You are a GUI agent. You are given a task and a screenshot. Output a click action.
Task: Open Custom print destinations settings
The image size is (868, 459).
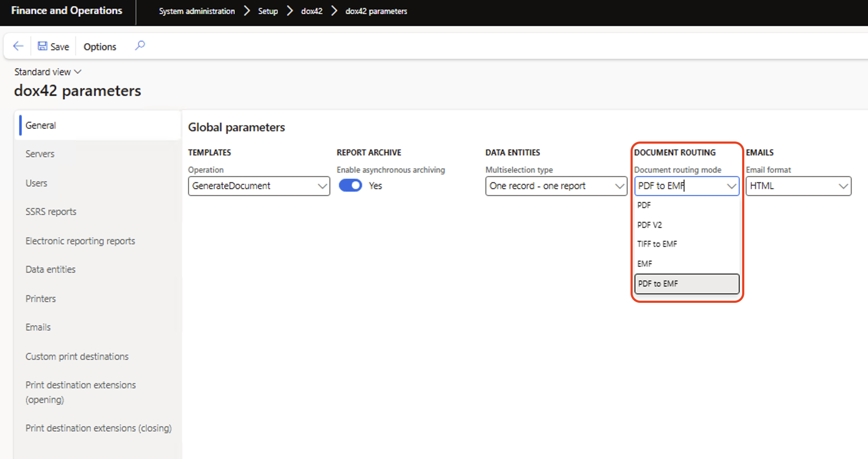click(77, 356)
